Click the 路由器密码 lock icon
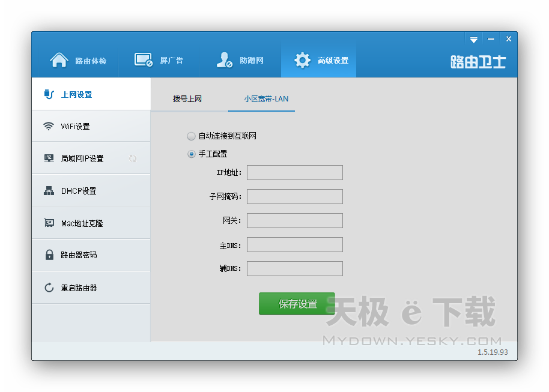 (49, 255)
